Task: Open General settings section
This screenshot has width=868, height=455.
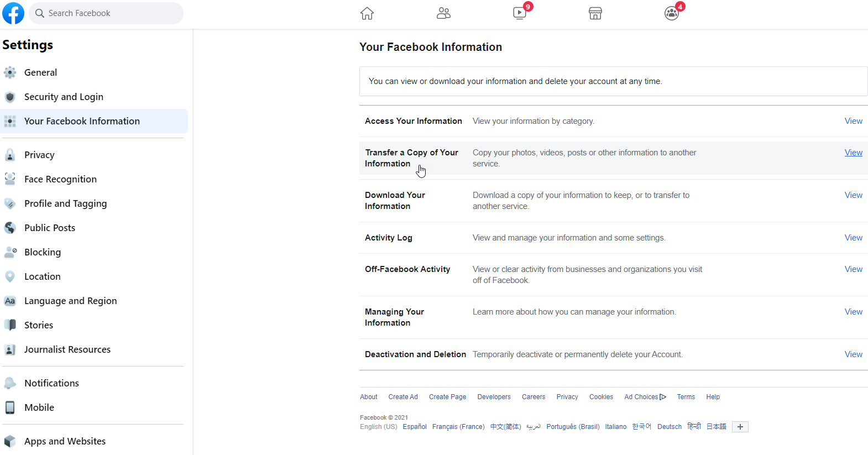Action: tap(94, 72)
